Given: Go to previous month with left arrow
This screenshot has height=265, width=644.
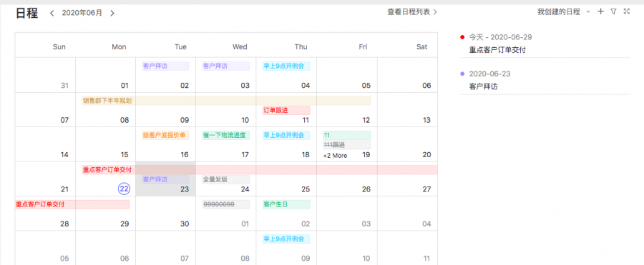Looking at the screenshot, I should click(52, 13).
